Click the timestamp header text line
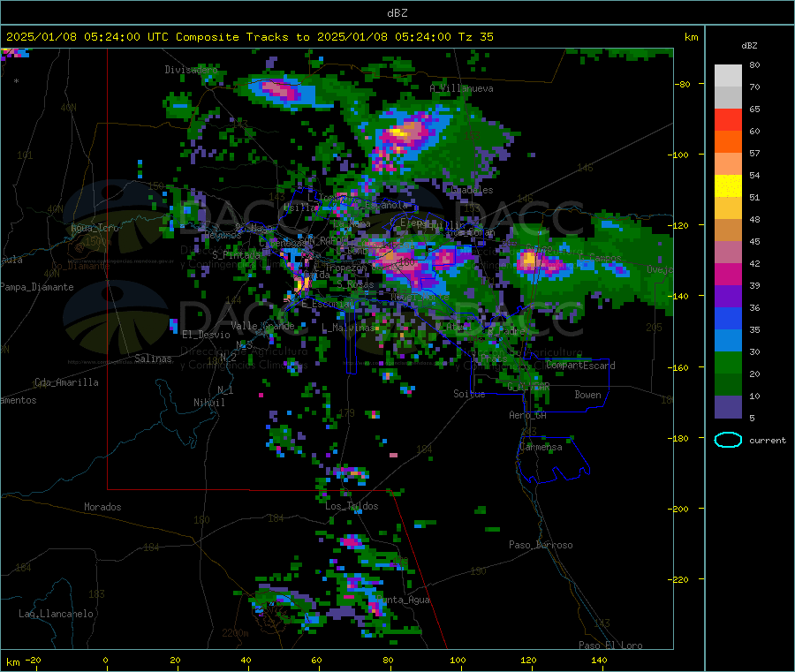Viewport: 795px width, 672px height. click(x=249, y=37)
